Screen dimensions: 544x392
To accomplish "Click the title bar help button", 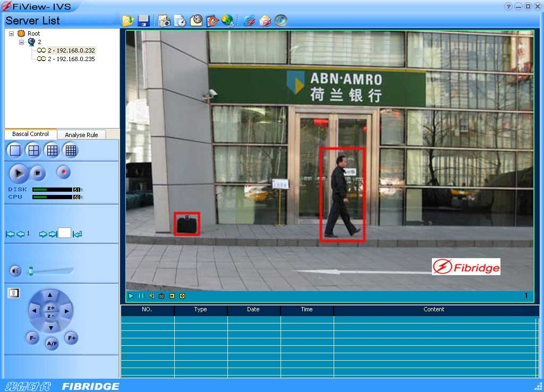I will point(508,6).
